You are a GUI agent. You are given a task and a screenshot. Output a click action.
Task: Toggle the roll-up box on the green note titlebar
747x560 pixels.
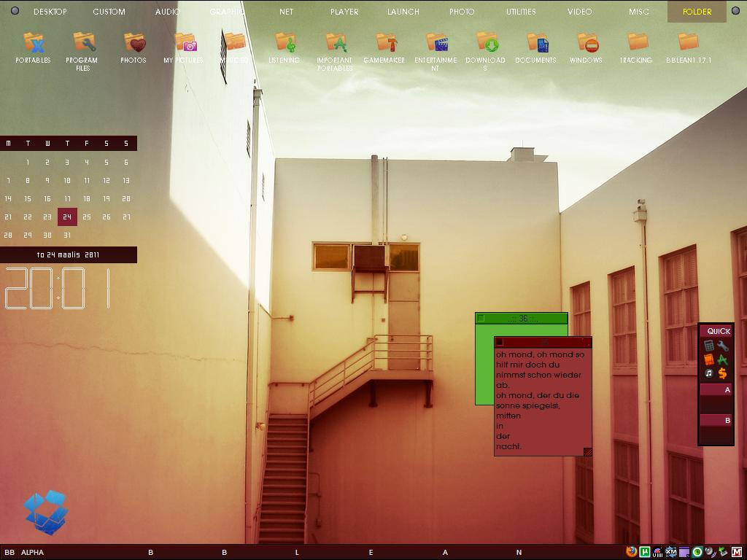tap(481, 316)
